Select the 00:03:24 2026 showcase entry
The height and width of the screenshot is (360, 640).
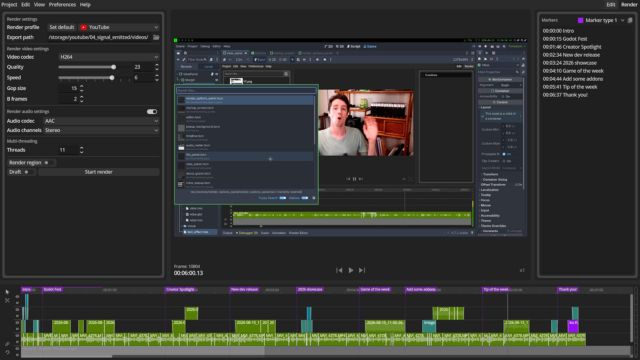click(569, 63)
